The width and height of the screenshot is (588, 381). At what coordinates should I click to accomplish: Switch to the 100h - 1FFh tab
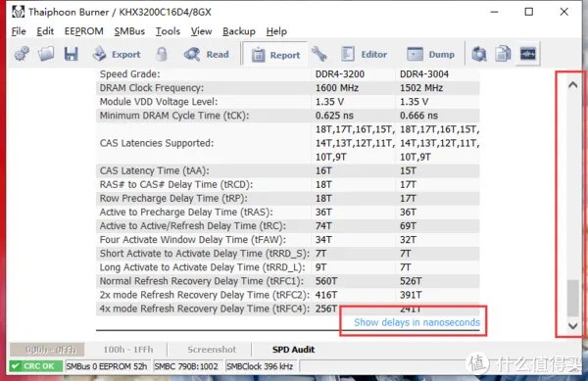(x=128, y=350)
